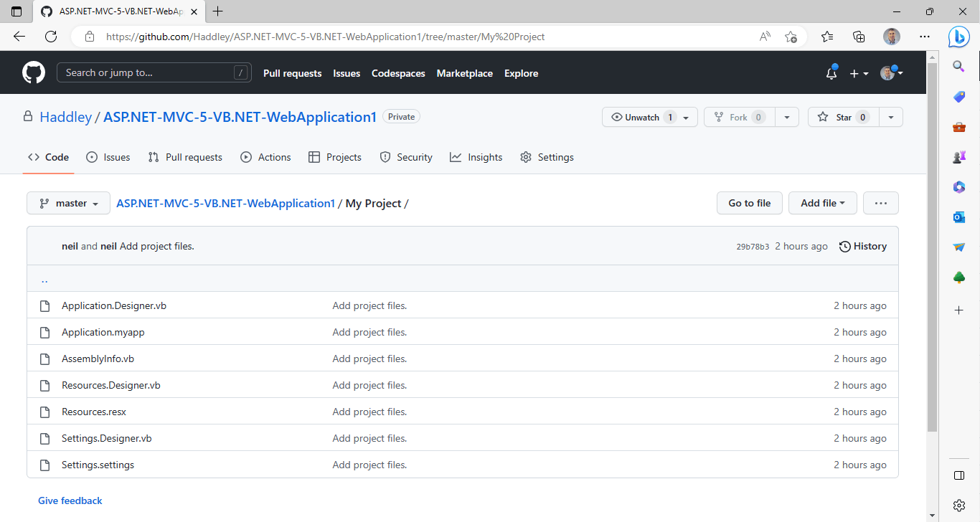Open Outlook from the Edge sidebar
The height and width of the screenshot is (522, 980).
pos(959,217)
